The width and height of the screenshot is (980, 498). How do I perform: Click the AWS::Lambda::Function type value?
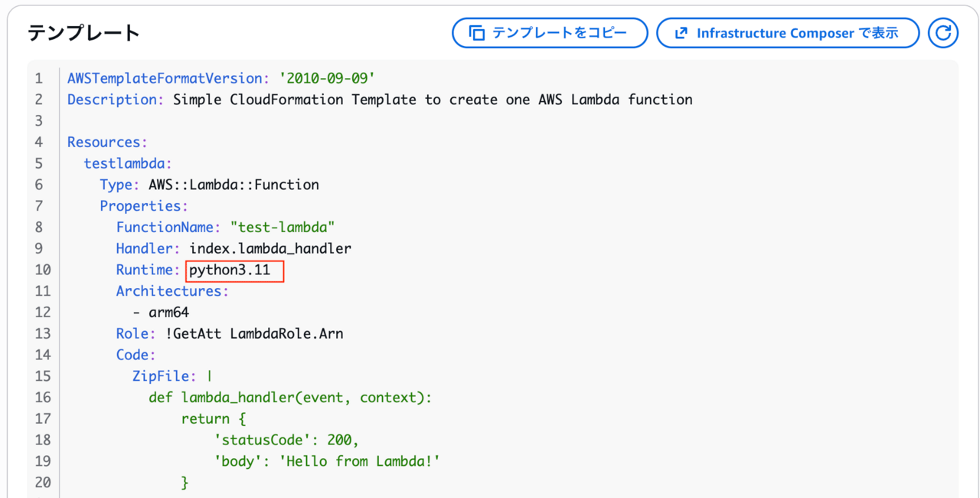[x=234, y=185]
